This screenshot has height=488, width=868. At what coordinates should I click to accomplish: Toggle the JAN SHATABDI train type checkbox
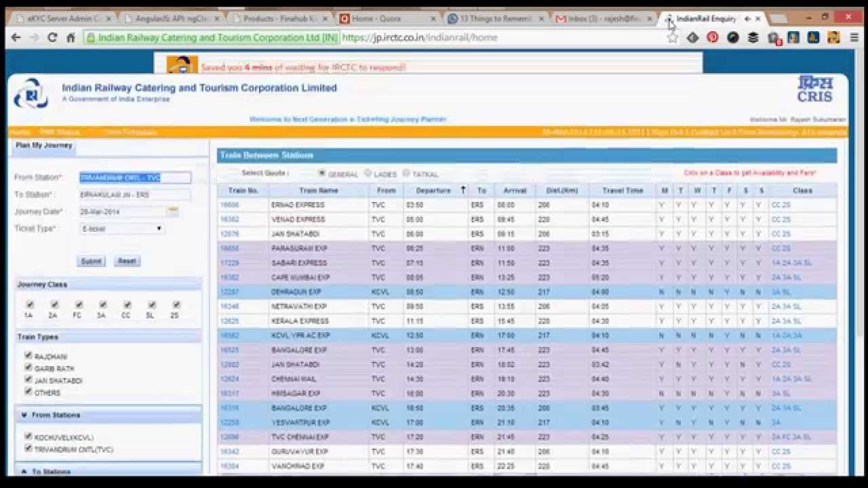tap(28, 380)
